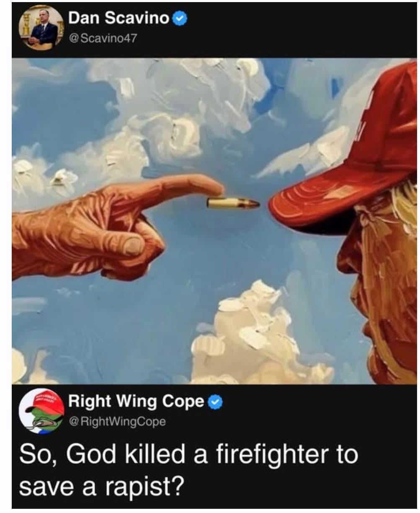420x513 pixels.
Task: Select the Dan Scavino display name
Action: (x=119, y=18)
